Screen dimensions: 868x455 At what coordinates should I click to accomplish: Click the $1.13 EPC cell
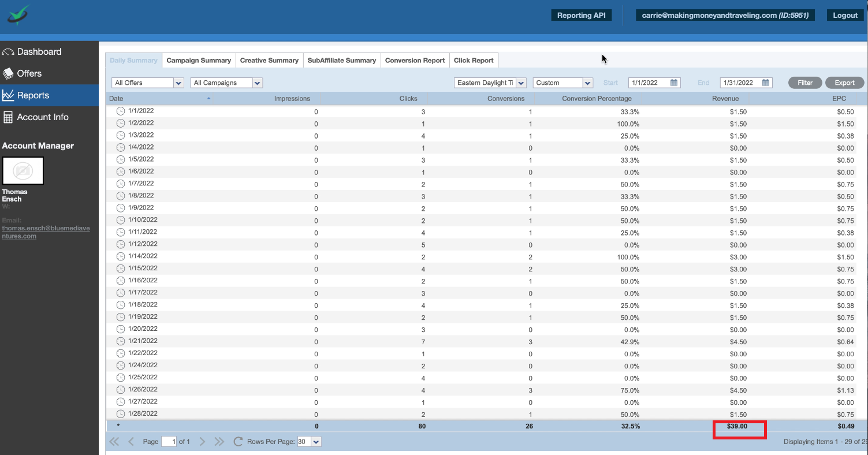coord(845,390)
